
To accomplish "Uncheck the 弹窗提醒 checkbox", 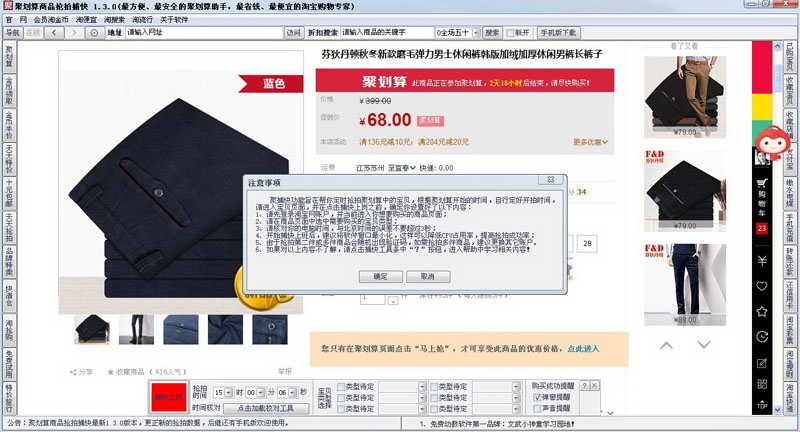I will 537,397.
